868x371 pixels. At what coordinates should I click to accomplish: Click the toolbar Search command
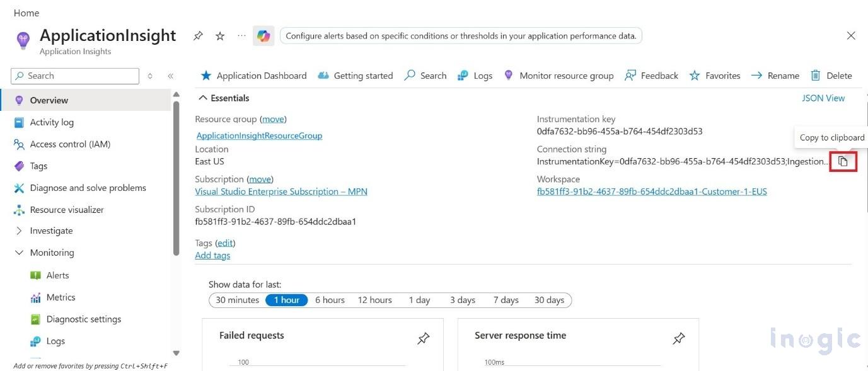(x=425, y=76)
